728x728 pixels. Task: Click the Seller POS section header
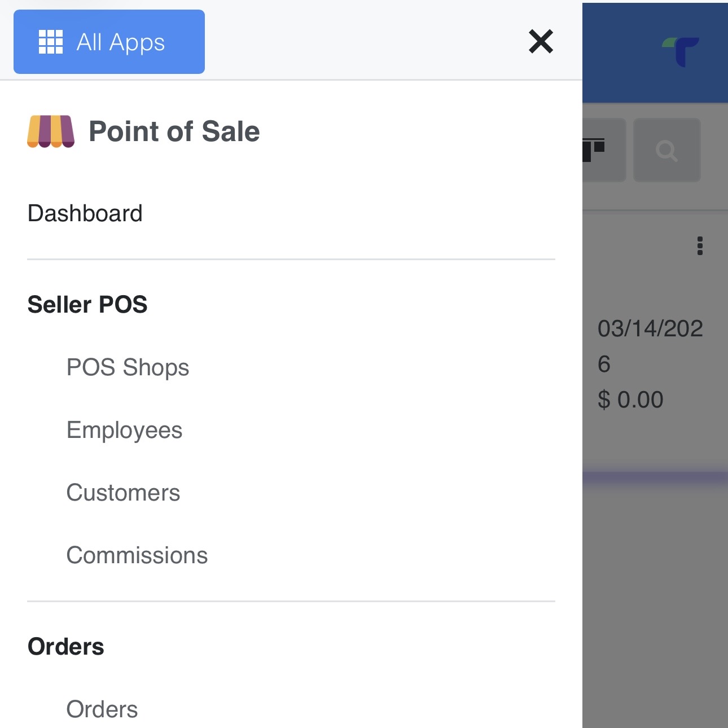click(87, 305)
